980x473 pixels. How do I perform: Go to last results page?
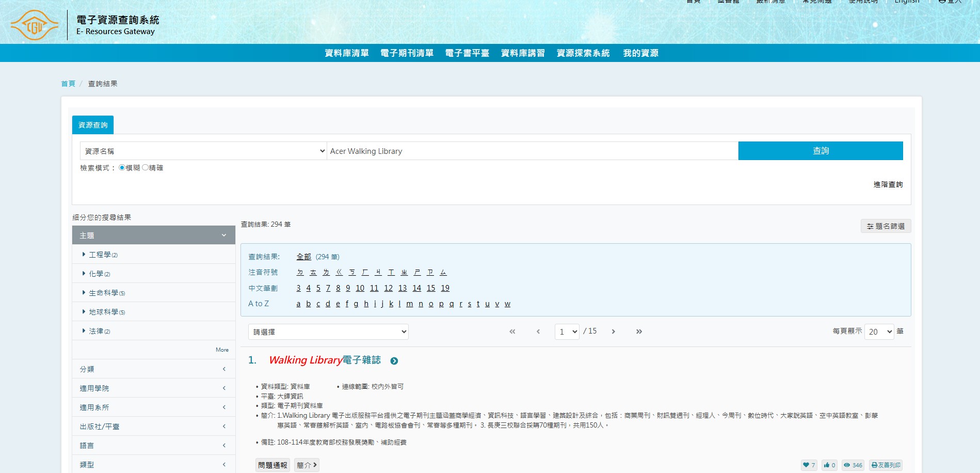(639, 332)
